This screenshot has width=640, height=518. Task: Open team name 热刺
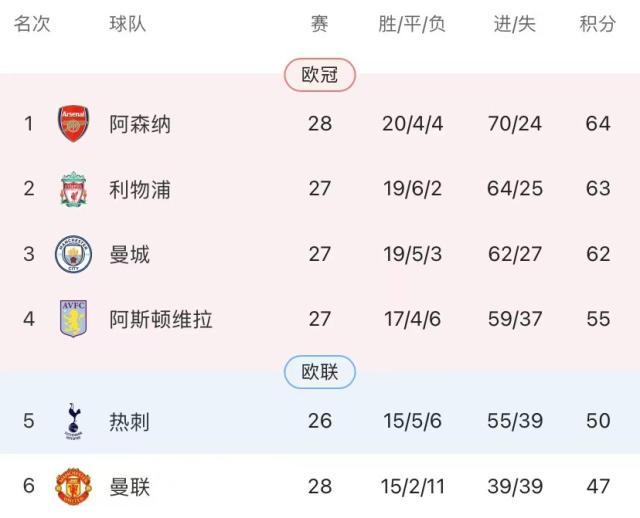coord(129,421)
